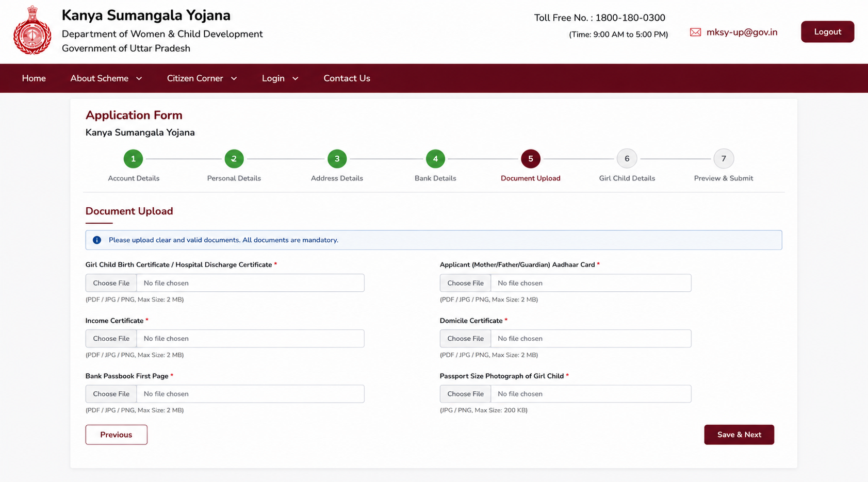Screen dimensions: 868x482
Task: Click the 'Time: 9:00 AM to 5:00 PM' text
Action: (618, 35)
